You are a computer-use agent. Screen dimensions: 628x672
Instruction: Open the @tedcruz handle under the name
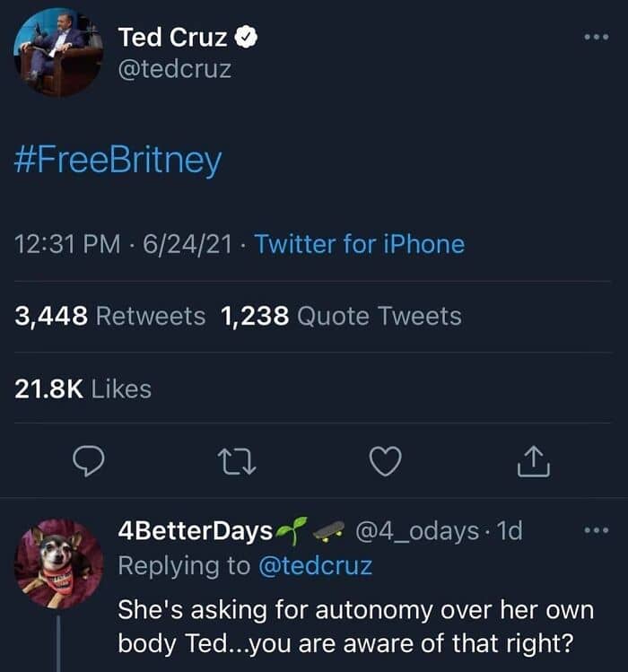(174, 69)
